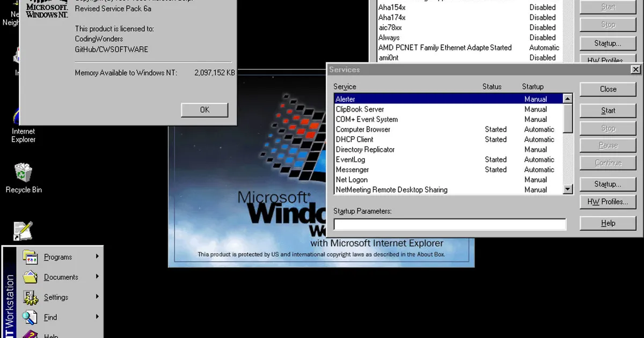644x338 pixels.
Task: Select the DHCP Client service row
Action: (x=448, y=139)
